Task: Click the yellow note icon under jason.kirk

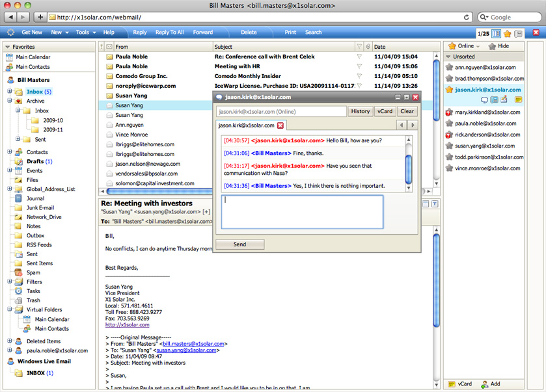Action: 519,99
